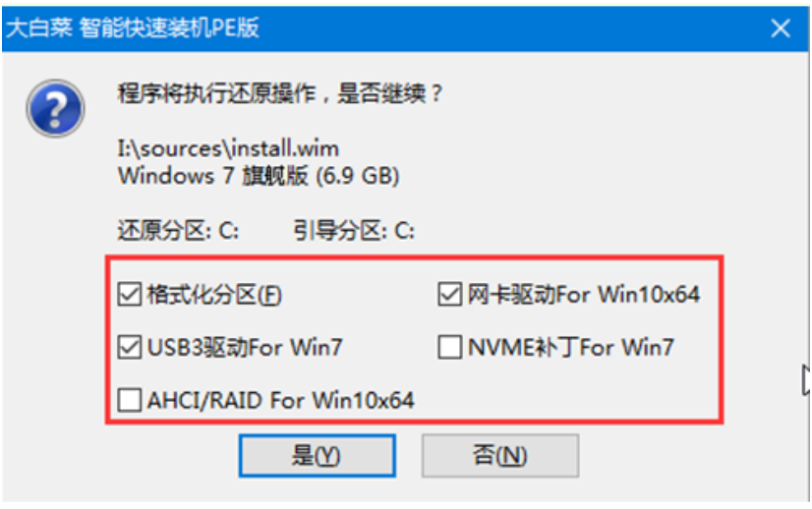This screenshot has height=509, width=812.
Task: Click the 还原分区: C: label
Action: tap(178, 231)
